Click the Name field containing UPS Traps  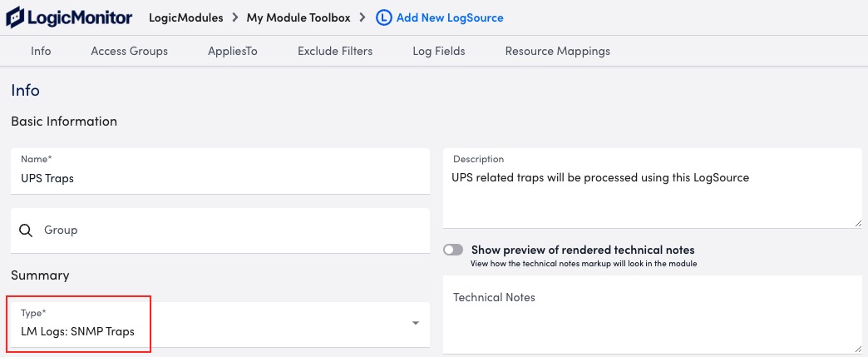tap(220, 171)
